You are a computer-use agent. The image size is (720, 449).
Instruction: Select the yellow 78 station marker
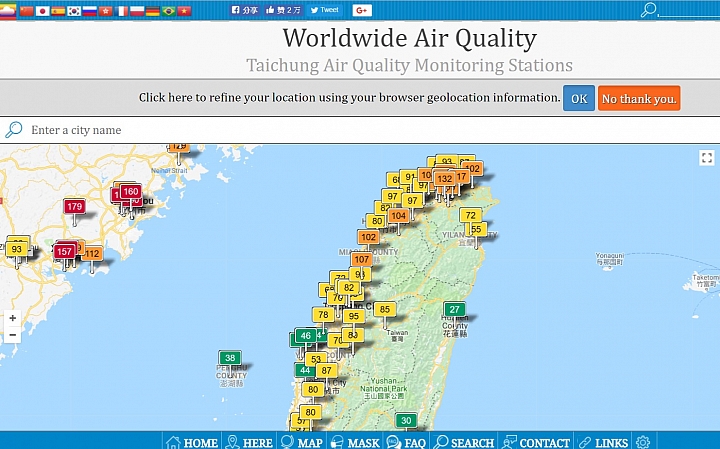(x=323, y=314)
